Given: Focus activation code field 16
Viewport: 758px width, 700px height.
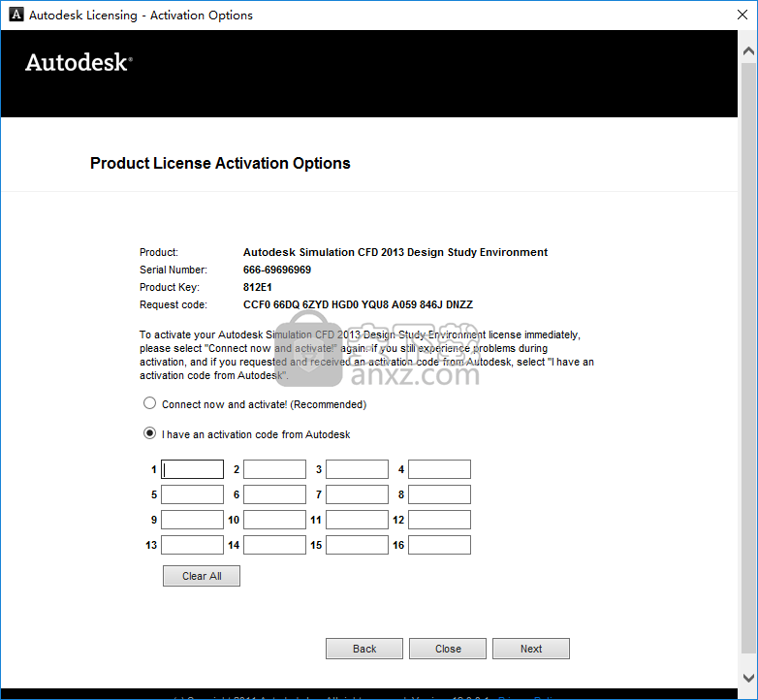Looking at the screenshot, I should 439,545.
